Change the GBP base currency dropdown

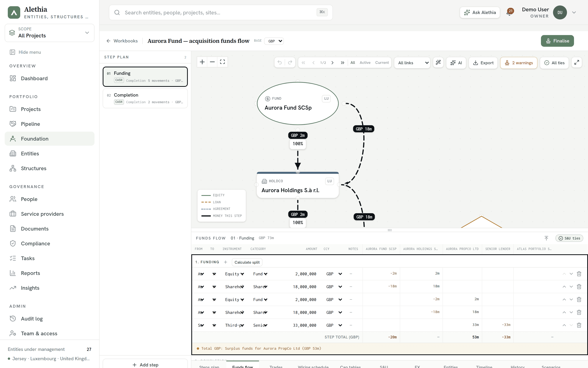coord(274,41)
